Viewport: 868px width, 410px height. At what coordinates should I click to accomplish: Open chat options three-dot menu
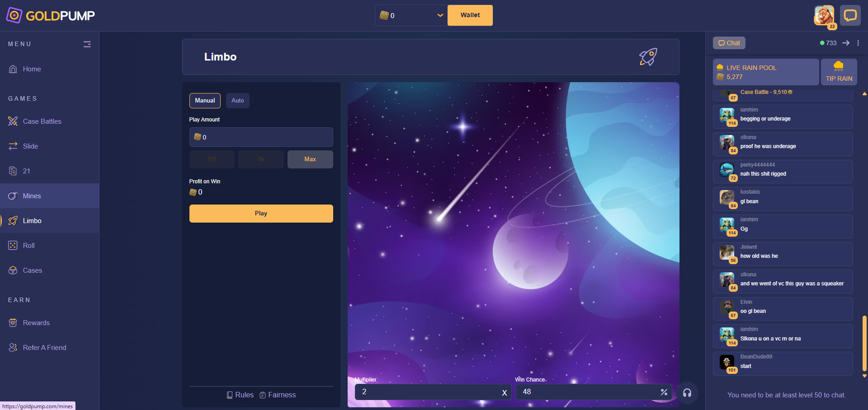pyautogui.click(x=858, y=43)
